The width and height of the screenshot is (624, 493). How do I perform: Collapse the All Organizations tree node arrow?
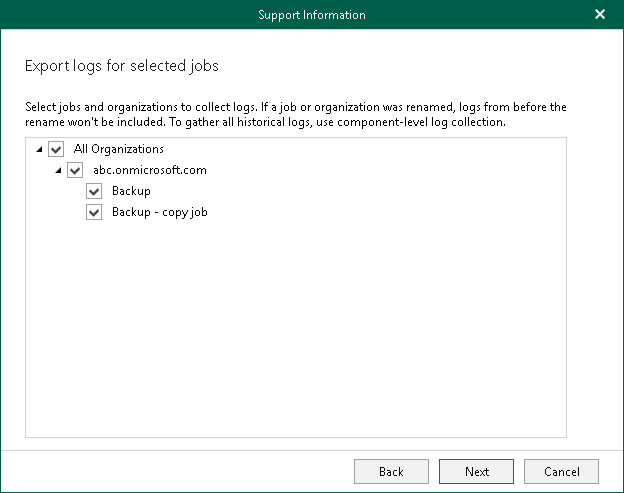39,150
